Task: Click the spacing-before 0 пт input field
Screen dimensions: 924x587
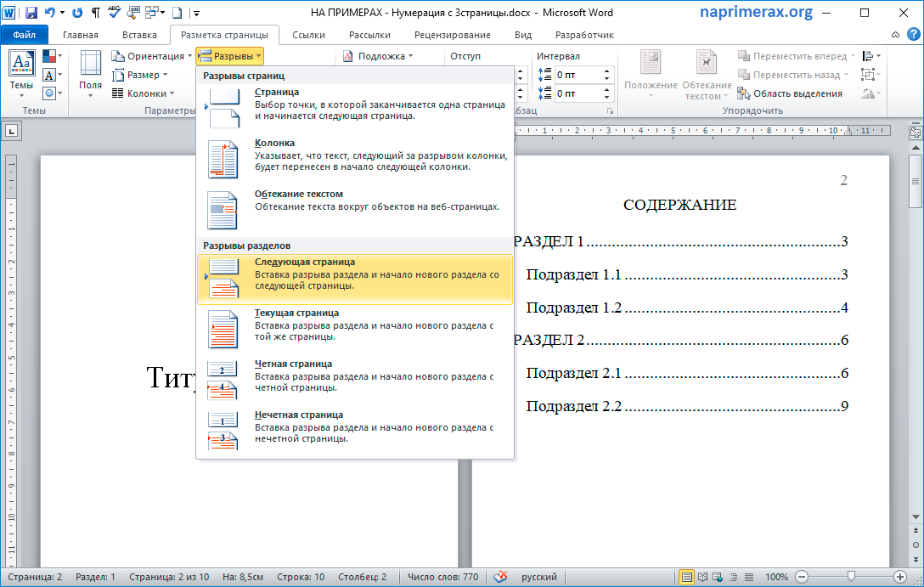Action: tap(578, 75)
